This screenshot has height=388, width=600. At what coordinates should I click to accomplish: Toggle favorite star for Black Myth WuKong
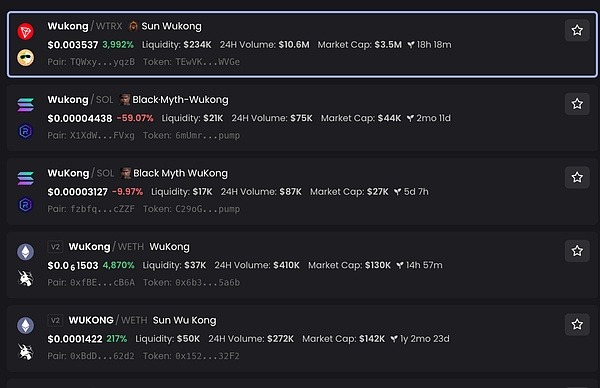tap(577, 177)
